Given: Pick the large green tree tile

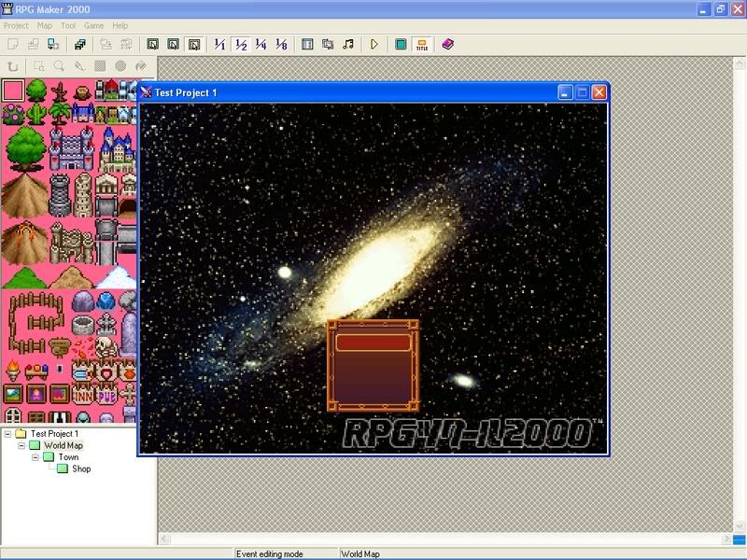Looking at the screenshot, I should (24, 149).
